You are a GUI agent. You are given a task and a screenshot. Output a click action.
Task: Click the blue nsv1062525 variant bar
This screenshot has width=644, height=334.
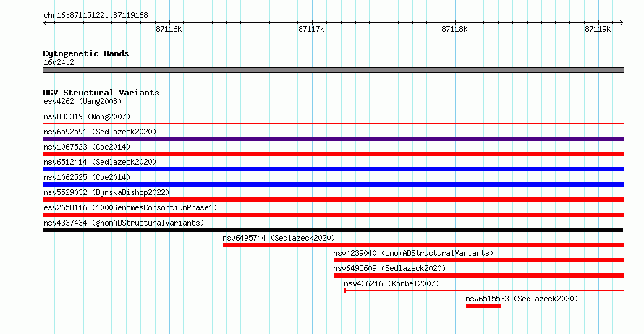point(333,184)
